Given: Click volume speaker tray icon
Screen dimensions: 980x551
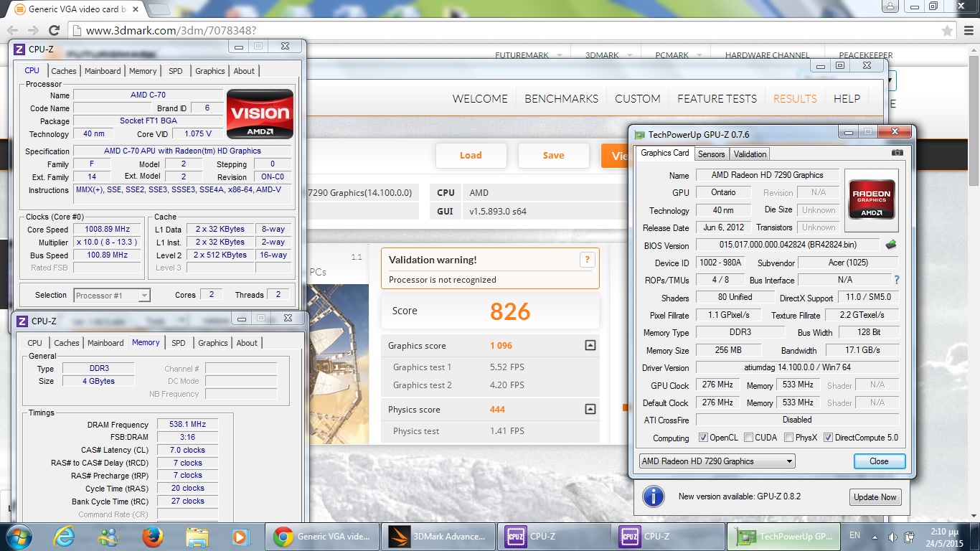Looking at the screenshot, I should [x=892, y=537].
